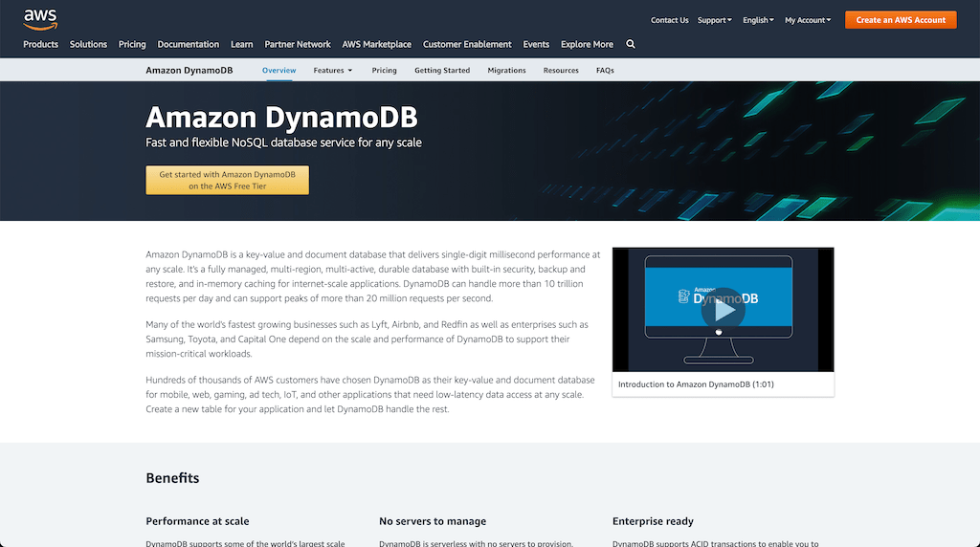Open the Support dropdown
The height and width of the screenshot is (547, 980).
coord(714,20)
